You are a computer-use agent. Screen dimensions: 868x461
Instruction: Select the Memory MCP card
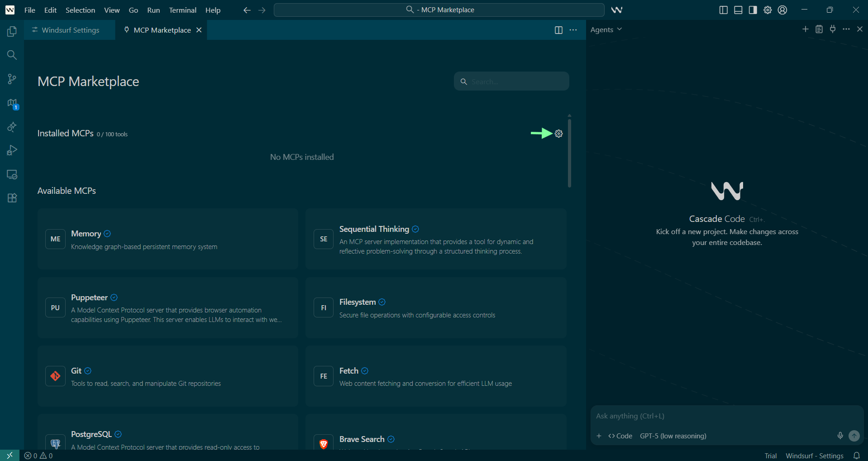[168, 239]
